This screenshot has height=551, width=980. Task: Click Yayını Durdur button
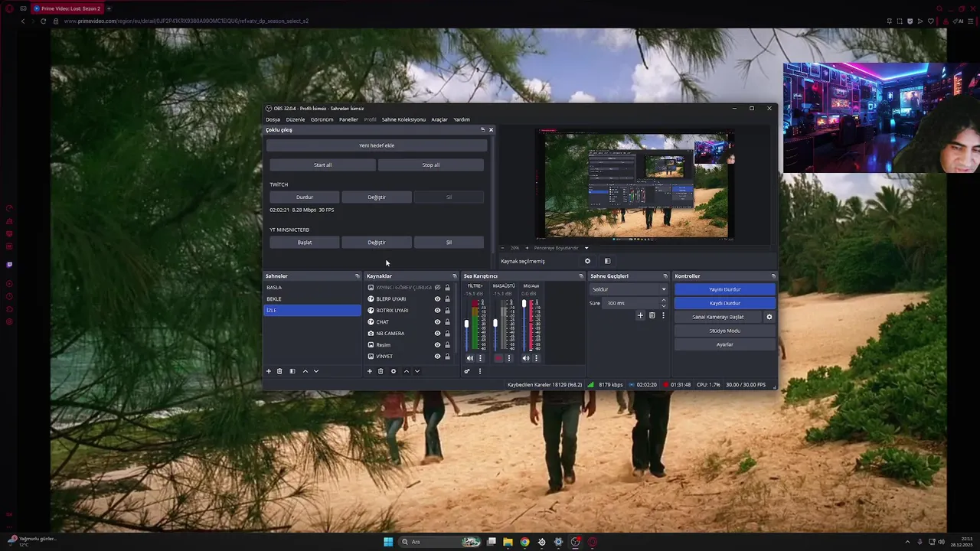coord(725,289)
